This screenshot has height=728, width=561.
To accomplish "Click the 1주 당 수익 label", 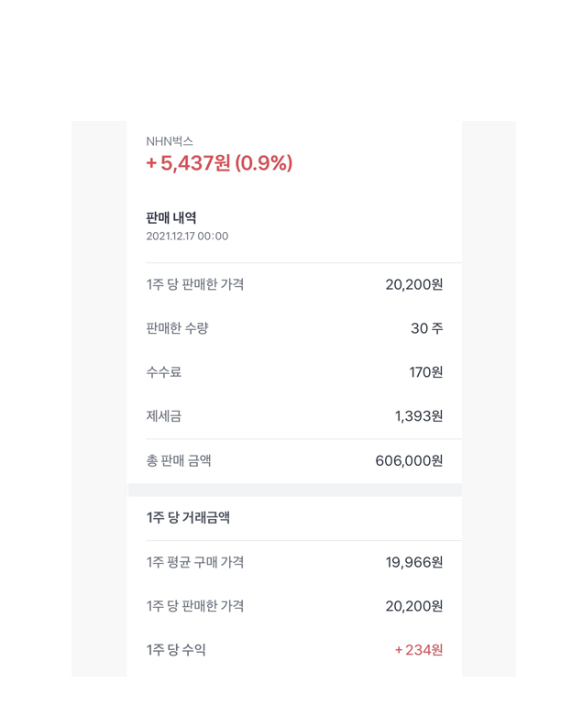I will pyautogui.click(x=176, y=650).
